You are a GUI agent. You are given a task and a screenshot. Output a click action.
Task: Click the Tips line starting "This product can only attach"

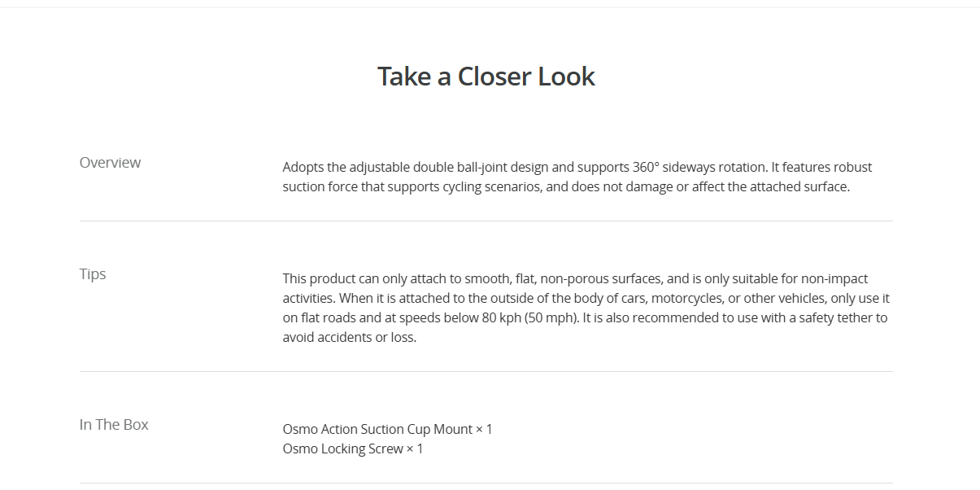click(x=576, y=278)
